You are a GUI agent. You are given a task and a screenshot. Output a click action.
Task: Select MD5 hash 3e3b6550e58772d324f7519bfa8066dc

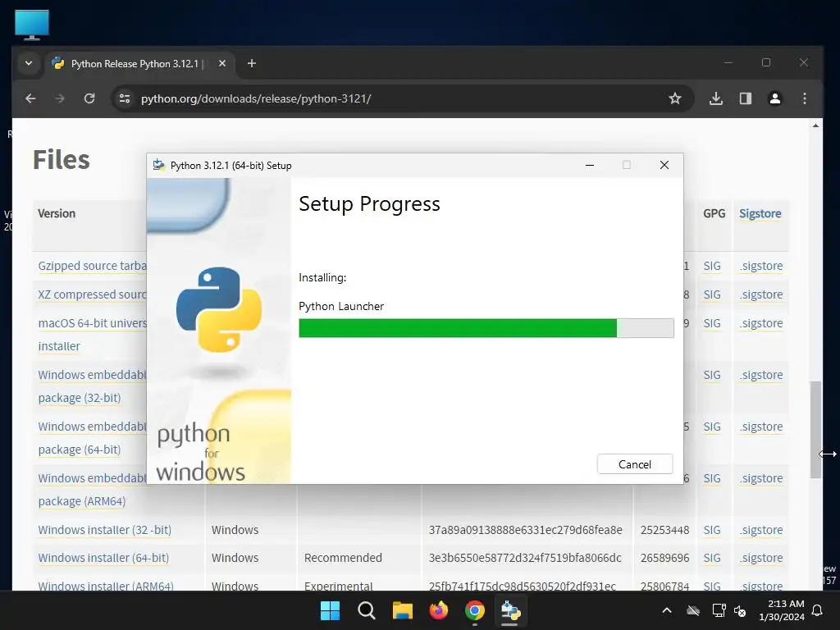tap(525, 558)
